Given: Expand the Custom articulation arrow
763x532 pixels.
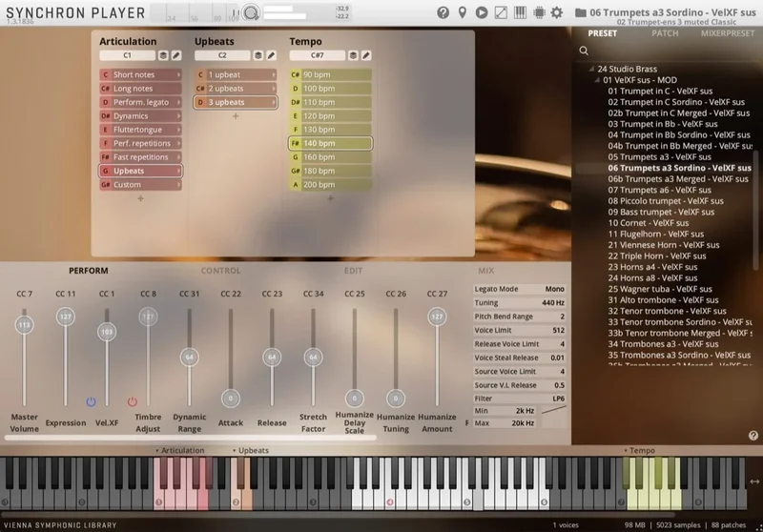Looking at the screenshot, I should point(178,185).
